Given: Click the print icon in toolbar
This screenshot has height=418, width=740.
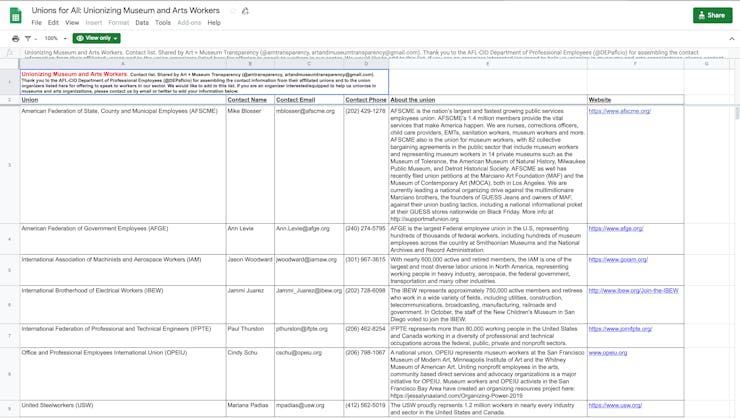Looking at the screenshot, I should (x=15, y=39).
